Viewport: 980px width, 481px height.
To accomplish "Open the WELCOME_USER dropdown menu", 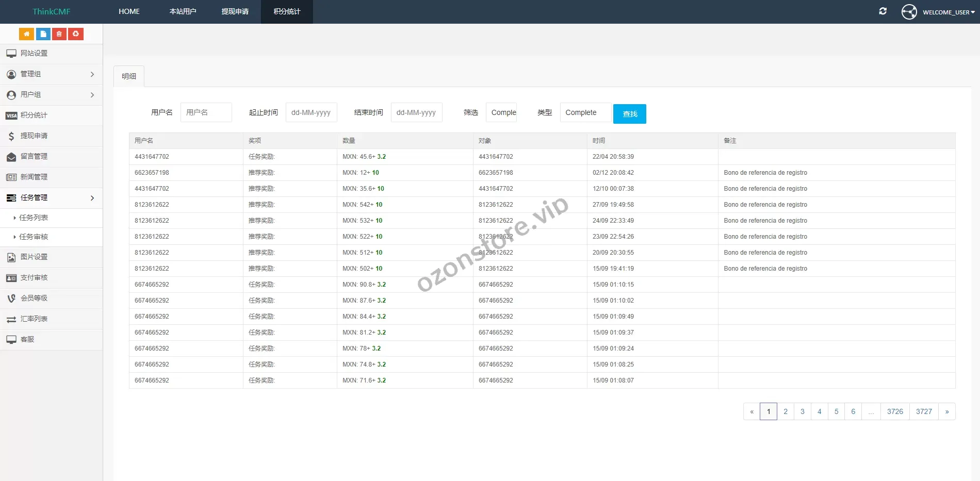I will (x=948, y=12).
